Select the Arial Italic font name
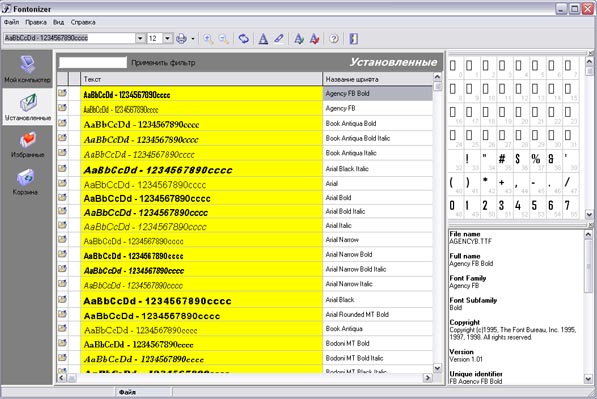 point(338,225)
